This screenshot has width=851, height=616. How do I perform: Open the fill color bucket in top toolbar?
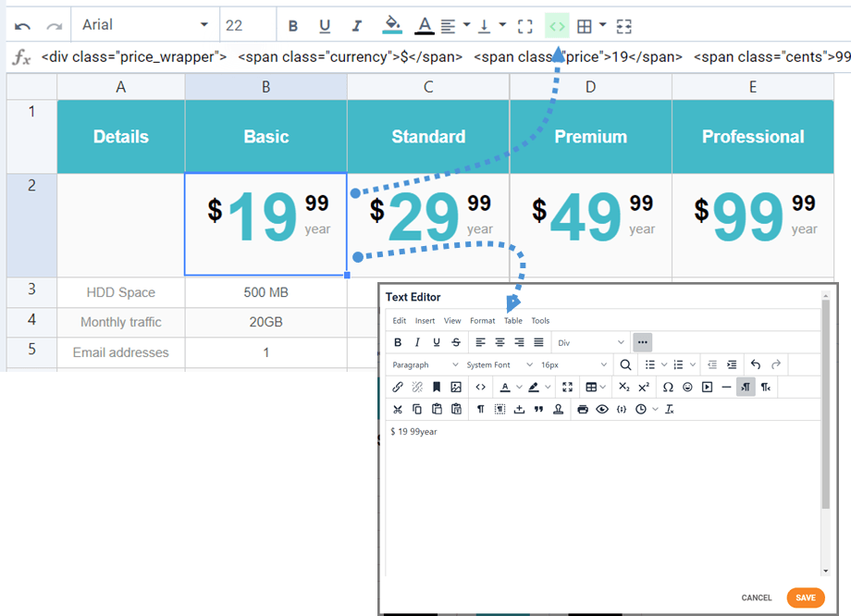tap(392, 26)
